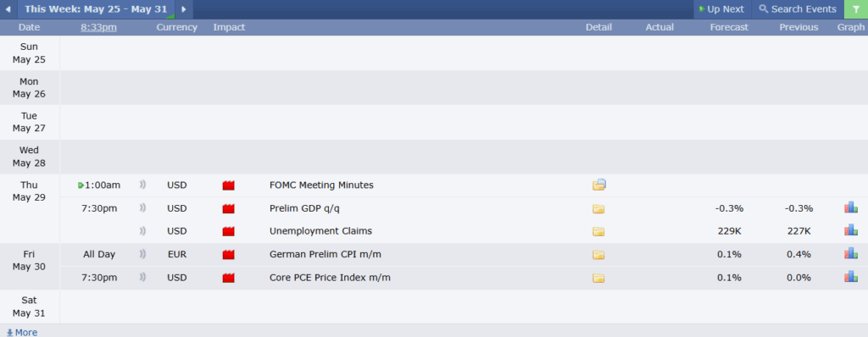Toggle sound alert for German Prelim CPI m/m
Image resolution: width=868 pixels, height=337 pixels.
click(x=142, y=254)
